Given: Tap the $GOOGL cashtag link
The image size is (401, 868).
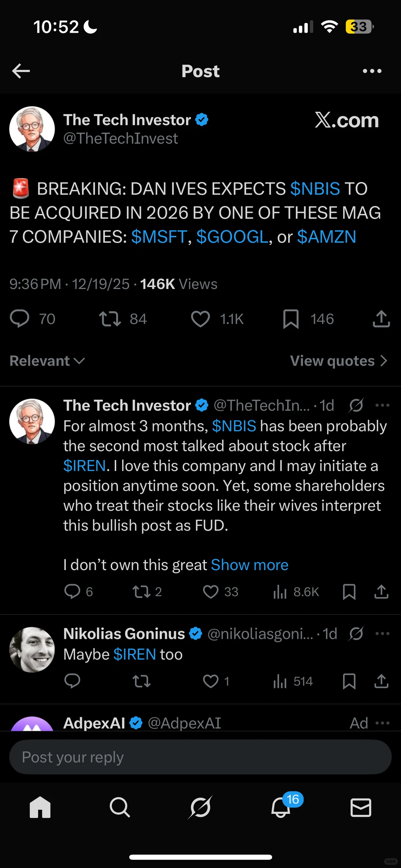Looking at the screenshot, I should coord(232,237).
